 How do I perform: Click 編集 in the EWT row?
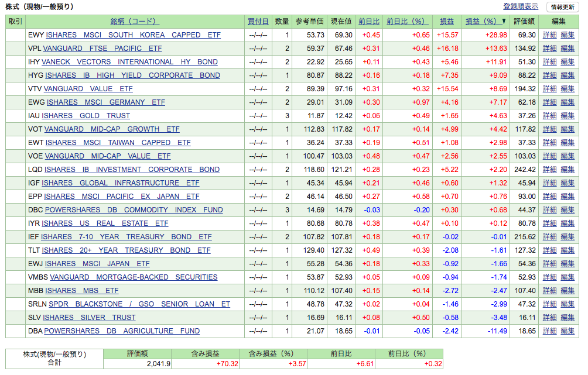pyautogui.click(x=568, y=143)
